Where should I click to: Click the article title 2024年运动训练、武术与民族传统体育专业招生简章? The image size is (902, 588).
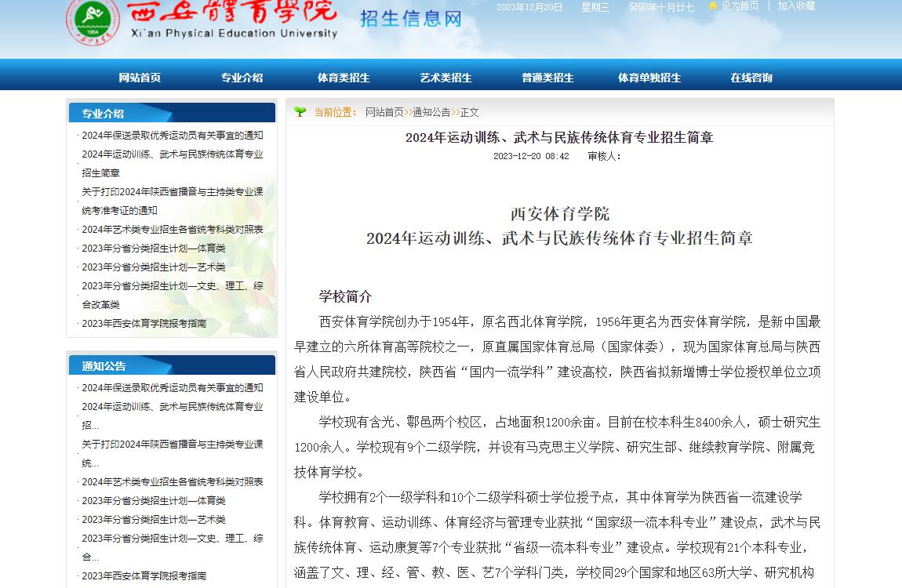559,137
